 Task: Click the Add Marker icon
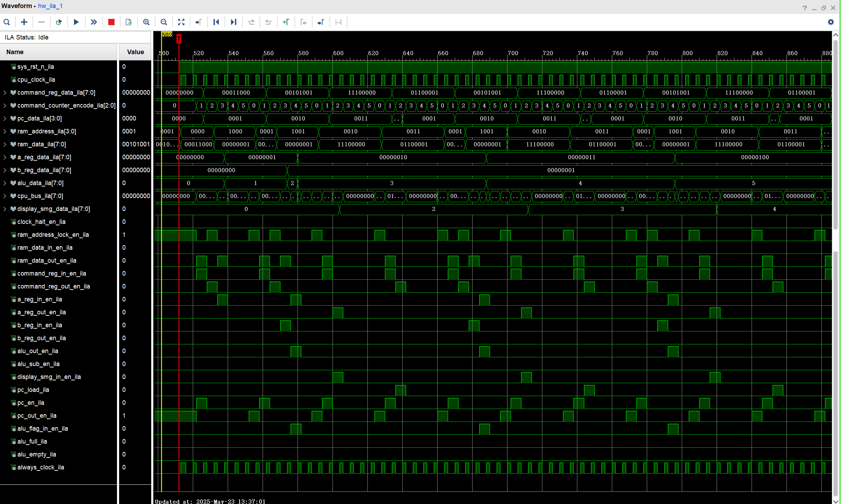click(286, 22)
